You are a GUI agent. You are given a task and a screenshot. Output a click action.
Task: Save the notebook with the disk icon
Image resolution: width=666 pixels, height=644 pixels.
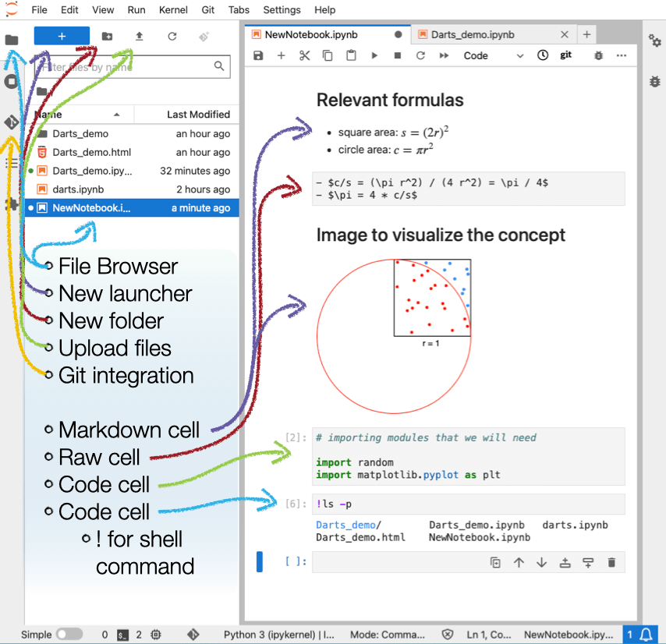click(x=258, y=55)
